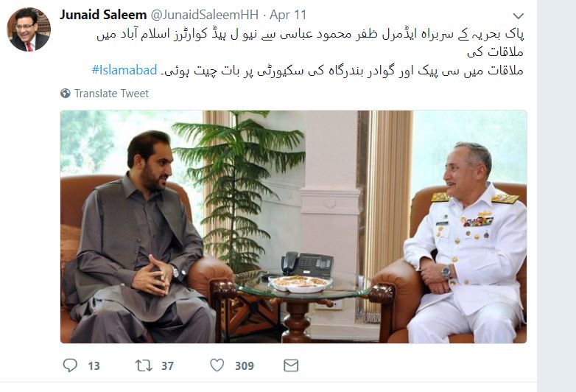Open the Apr 11 timestamp permalink
The height and width of the screenshot is (392, 576).
[288, 15]
